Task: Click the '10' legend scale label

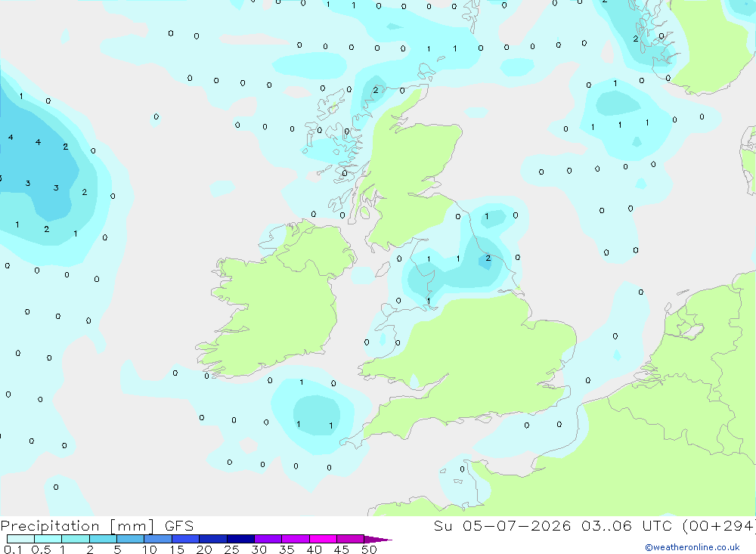Action: click(x=150, y=549)
